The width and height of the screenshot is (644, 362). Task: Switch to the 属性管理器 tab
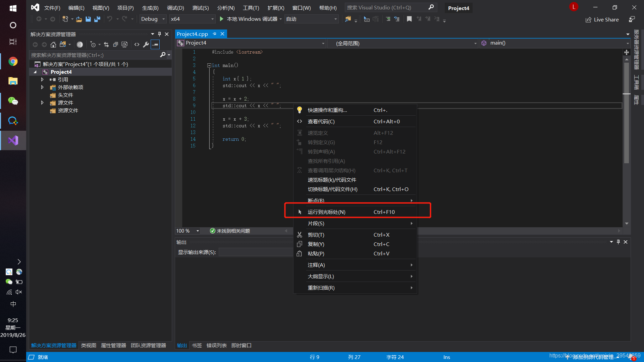pos(113,345)
